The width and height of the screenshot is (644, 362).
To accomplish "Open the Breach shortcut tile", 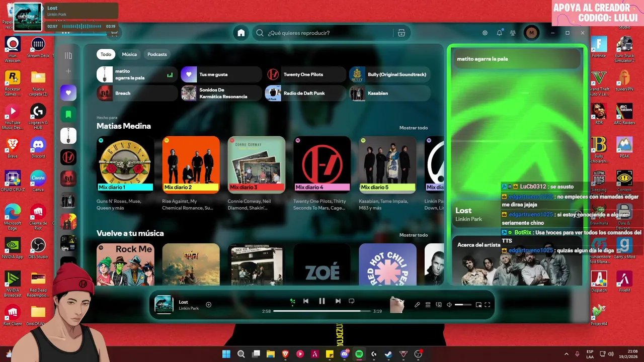I will coord(137,93).
